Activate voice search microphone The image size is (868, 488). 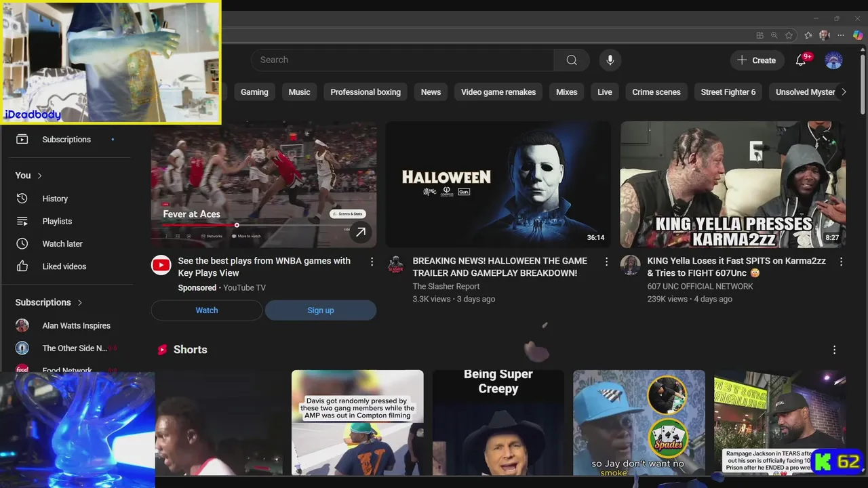tap(610, 60)
